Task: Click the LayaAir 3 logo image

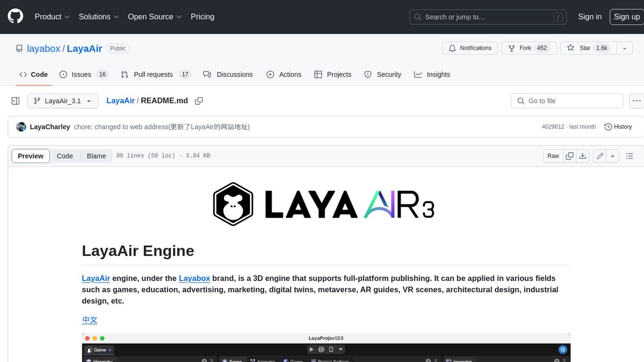Action: tap(324, 204)
